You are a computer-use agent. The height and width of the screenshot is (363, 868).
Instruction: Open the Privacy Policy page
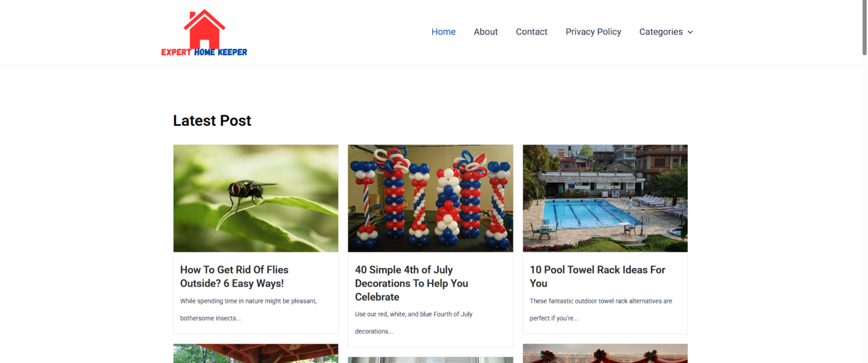pyautogui.click(x=593, y=32)
